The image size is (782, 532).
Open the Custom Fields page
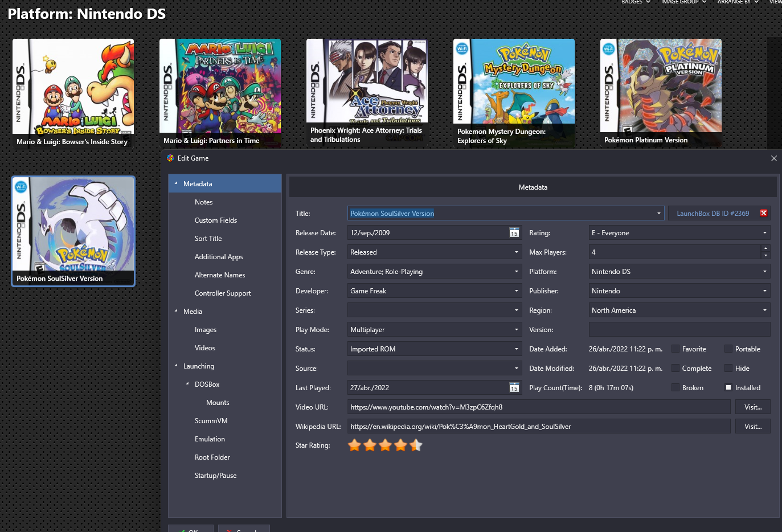[x=215, y=220]
